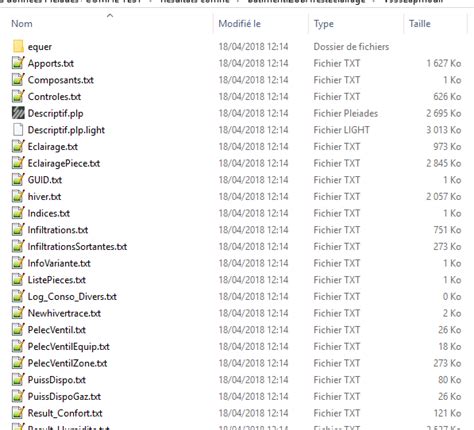
Task: Click the 'Fichier LIGHT' type cell
Action: (341, 130)
